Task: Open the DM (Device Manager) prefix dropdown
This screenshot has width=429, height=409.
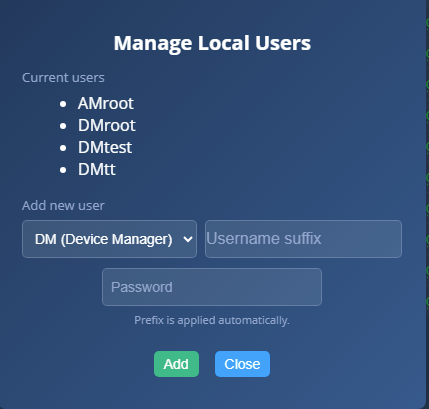Action: [x=109, y=239]
